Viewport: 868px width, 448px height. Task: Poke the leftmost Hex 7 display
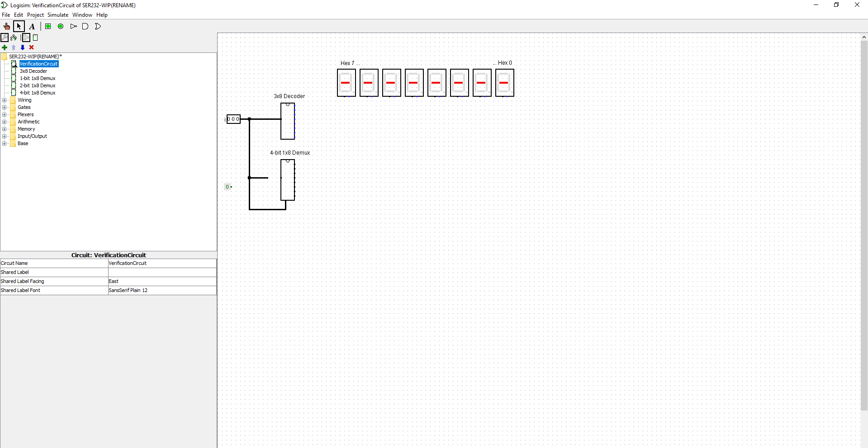(x=346, y=83)
